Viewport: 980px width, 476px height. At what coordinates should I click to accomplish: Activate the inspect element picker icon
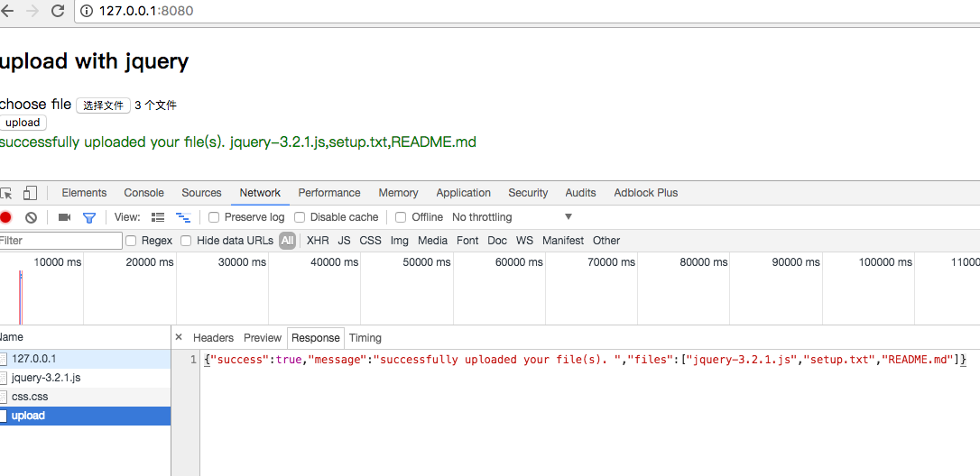tap(6, 193)
